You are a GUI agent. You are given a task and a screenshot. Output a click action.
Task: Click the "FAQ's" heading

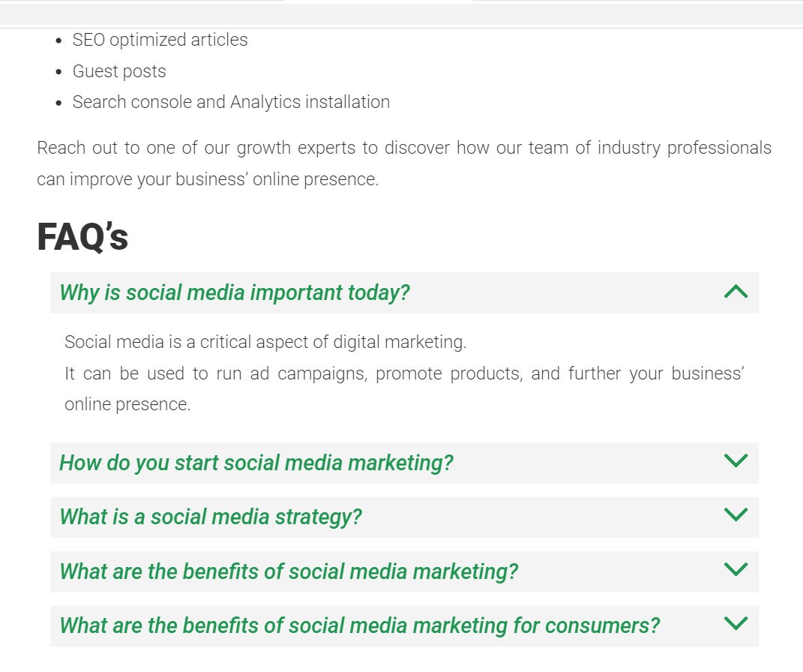82,237
